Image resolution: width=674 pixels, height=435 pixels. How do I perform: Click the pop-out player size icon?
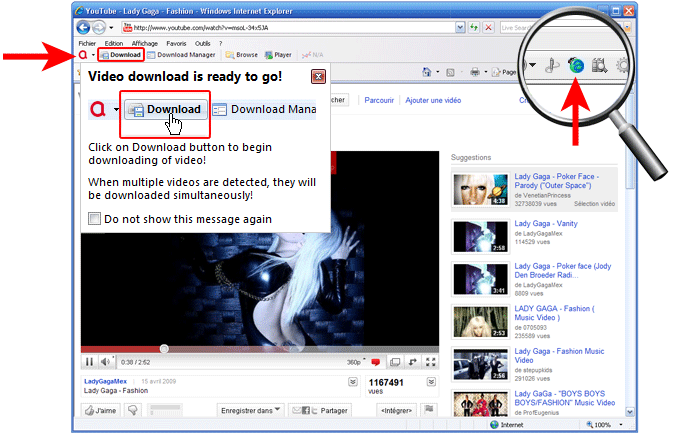[x=395, y=362]
